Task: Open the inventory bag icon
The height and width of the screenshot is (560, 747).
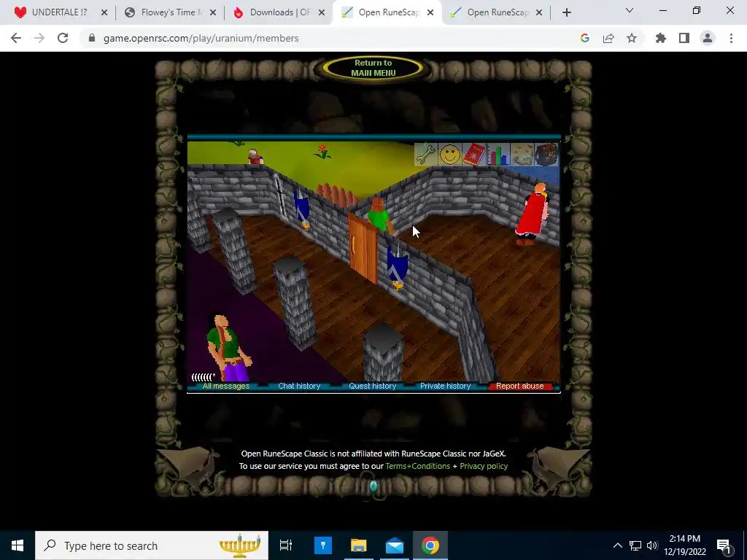Action: pos(546,155)
